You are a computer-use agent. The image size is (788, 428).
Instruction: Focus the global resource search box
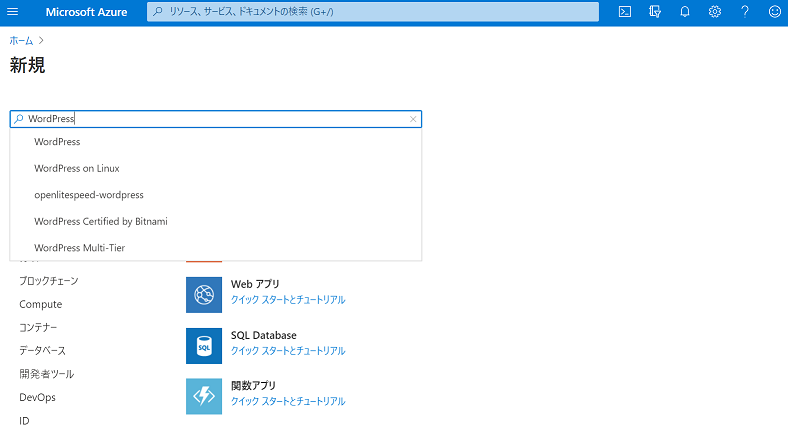coord(373,12)
